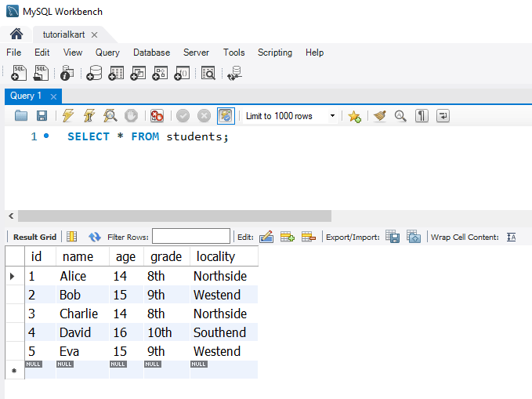Toggle Wrap Cell Content icon
532x399 pixels.
(x=512, y=237)
